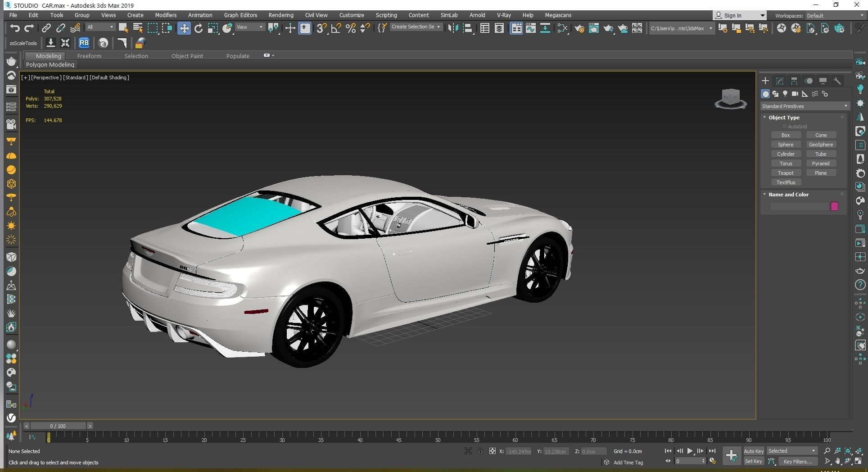The height and width of the screenshot is (472, 868).
Task: Toggle 3D Snaps
Action: point(321,28)
